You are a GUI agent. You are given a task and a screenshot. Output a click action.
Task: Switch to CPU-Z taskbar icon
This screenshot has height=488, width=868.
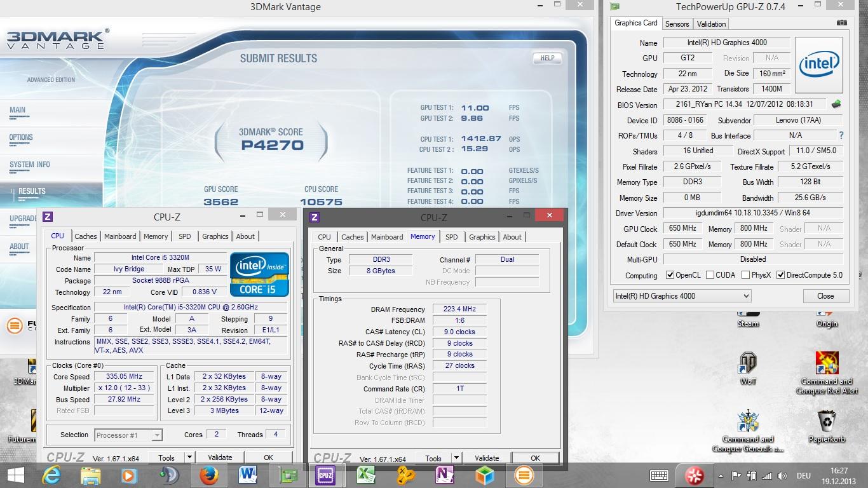[x=326, y=475]
